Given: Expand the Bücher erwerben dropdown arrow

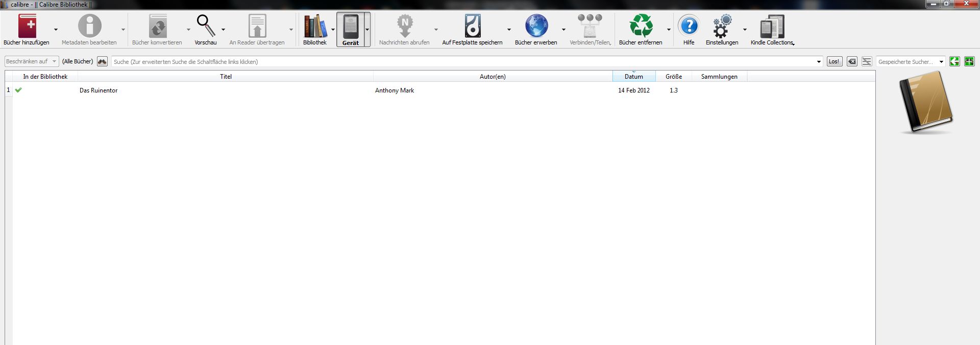Looking at the screenshot, I should point(563,30).
